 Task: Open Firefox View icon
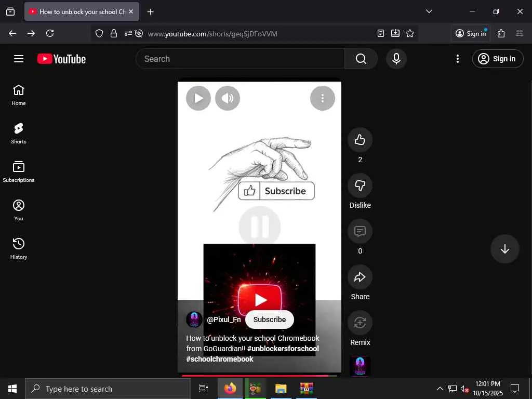click(x=10, y=11)
